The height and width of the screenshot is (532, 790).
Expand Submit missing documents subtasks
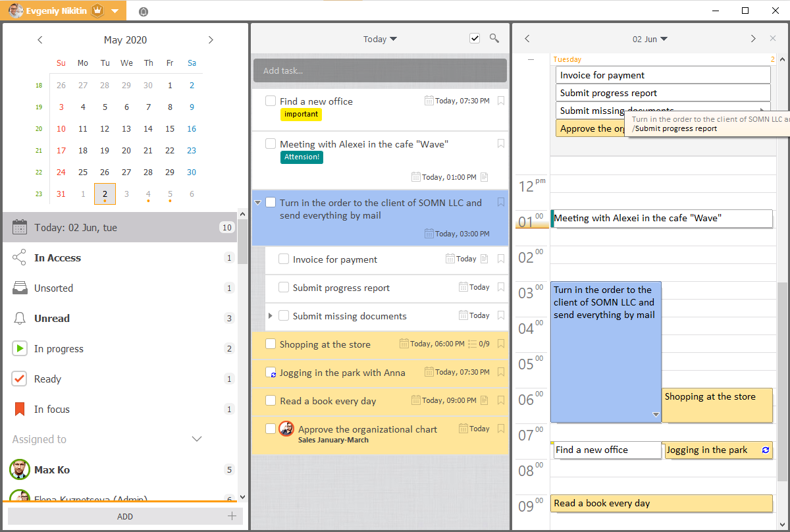(269, 315)
